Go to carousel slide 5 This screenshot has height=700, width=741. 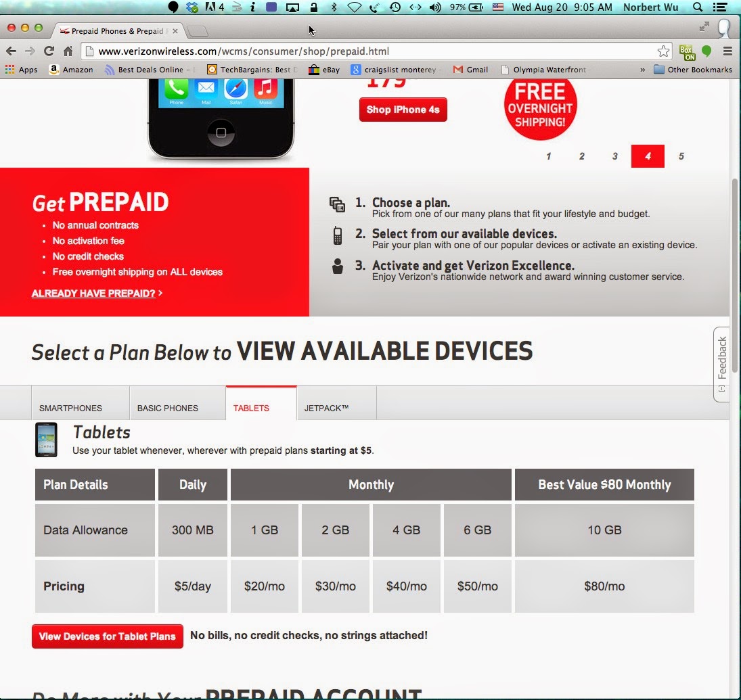click(681, 156)
